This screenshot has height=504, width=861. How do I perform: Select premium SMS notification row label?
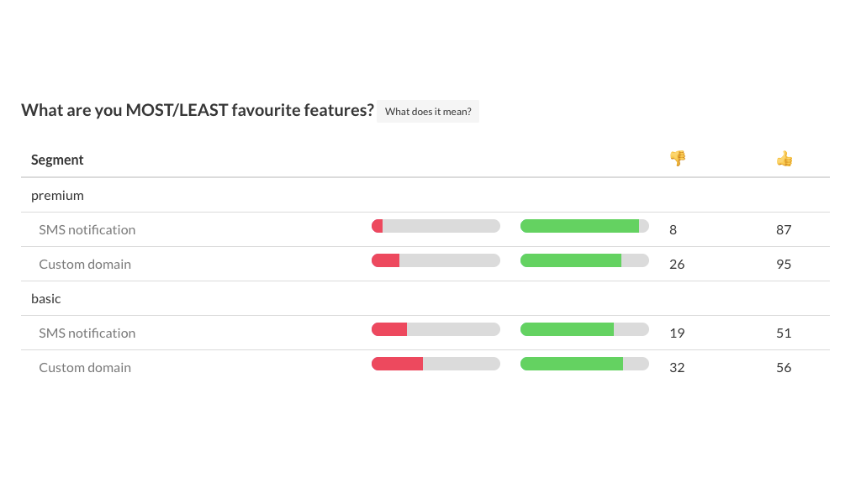coord(87,229)
